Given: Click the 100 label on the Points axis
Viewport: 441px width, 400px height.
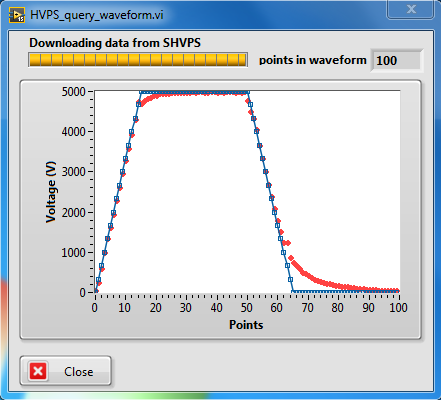Looking at the screenshot, I should (398, 307).
